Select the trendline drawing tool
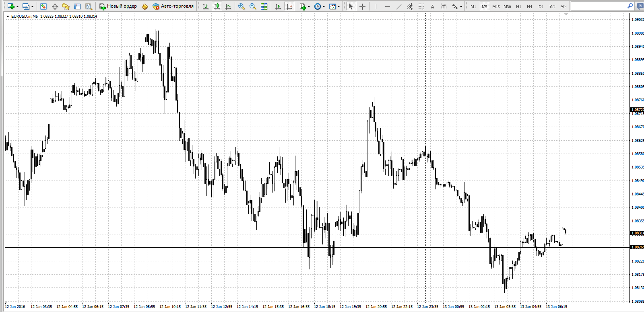 click(x=398, y=6)
